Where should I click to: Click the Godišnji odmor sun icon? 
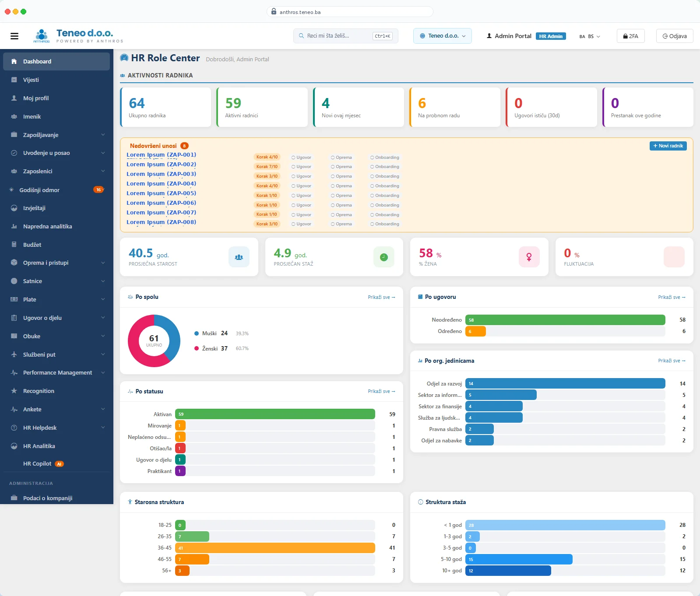pyautogui.click(x=11, y=190)
